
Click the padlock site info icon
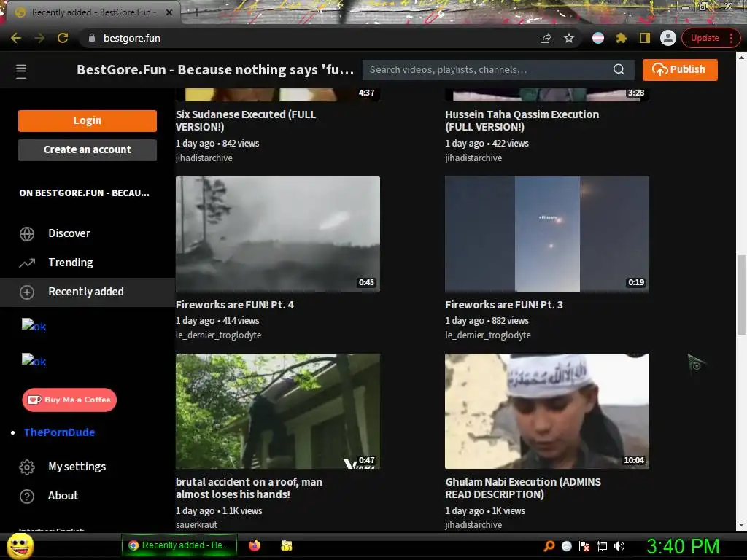coord(92,38)
